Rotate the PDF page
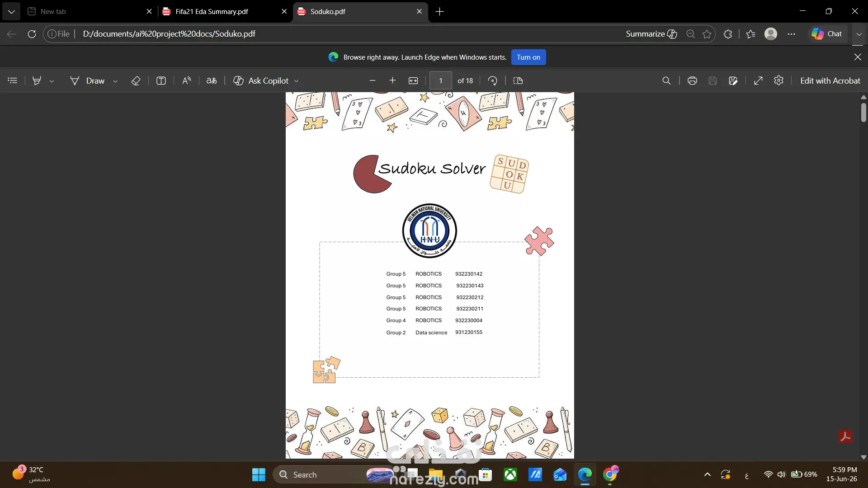868x488 pixels. (x=493, y=80)
